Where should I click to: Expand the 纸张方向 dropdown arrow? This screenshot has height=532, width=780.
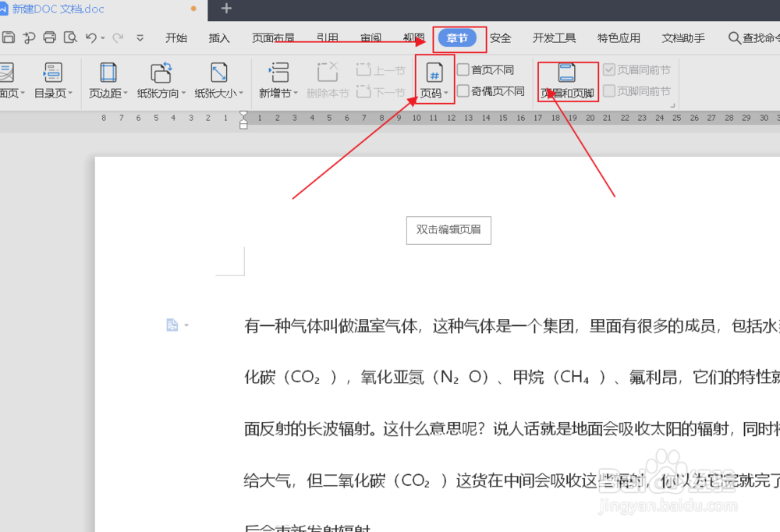click(x=183, y=93)
